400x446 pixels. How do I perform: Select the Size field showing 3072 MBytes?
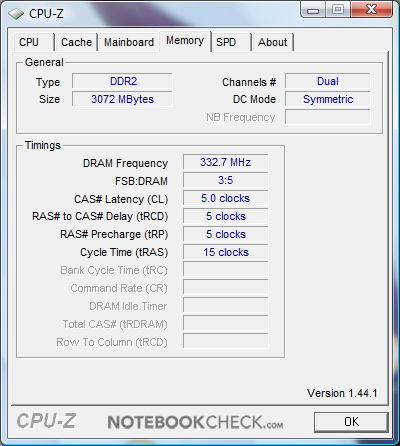click(x=122, y=99)
